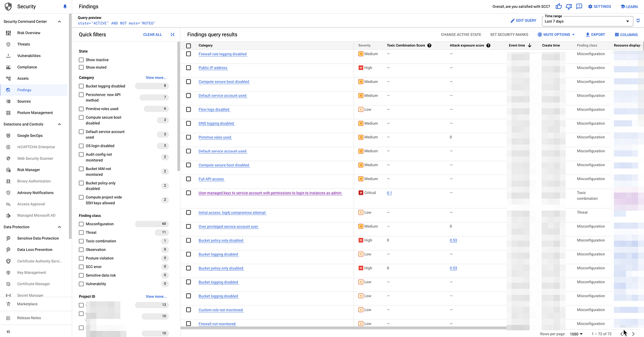Image resolution: width=644 pixels, height=337 pixels.
Task: Click the Compliance sidebar icon
Action: (x=8, y=67)
